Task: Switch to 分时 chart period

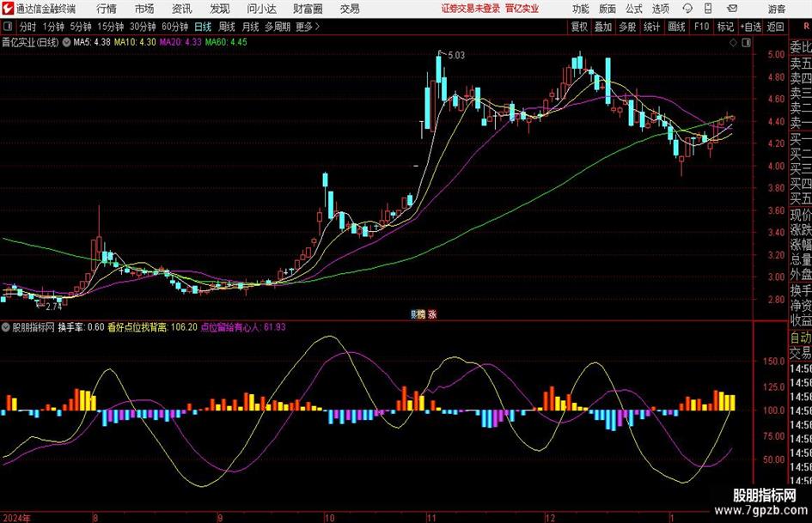Action: coord(27,27)
